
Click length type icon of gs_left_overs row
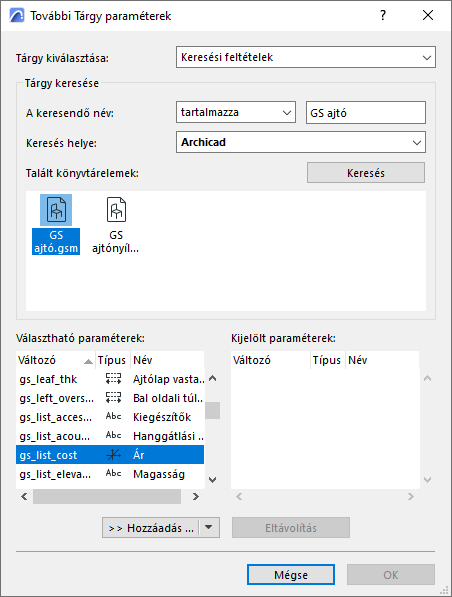(x=113, y=398)
